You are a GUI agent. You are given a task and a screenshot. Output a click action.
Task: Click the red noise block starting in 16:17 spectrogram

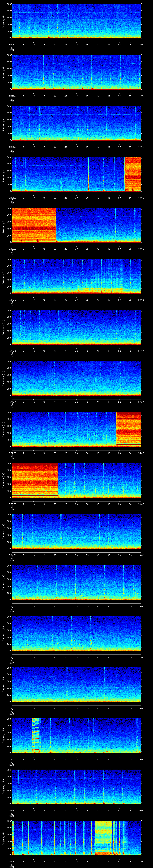133,174
